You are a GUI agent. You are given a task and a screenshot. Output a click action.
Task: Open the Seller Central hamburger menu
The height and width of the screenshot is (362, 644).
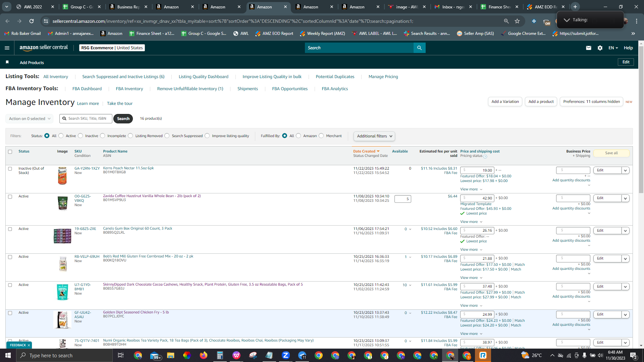tap(7, 48)
